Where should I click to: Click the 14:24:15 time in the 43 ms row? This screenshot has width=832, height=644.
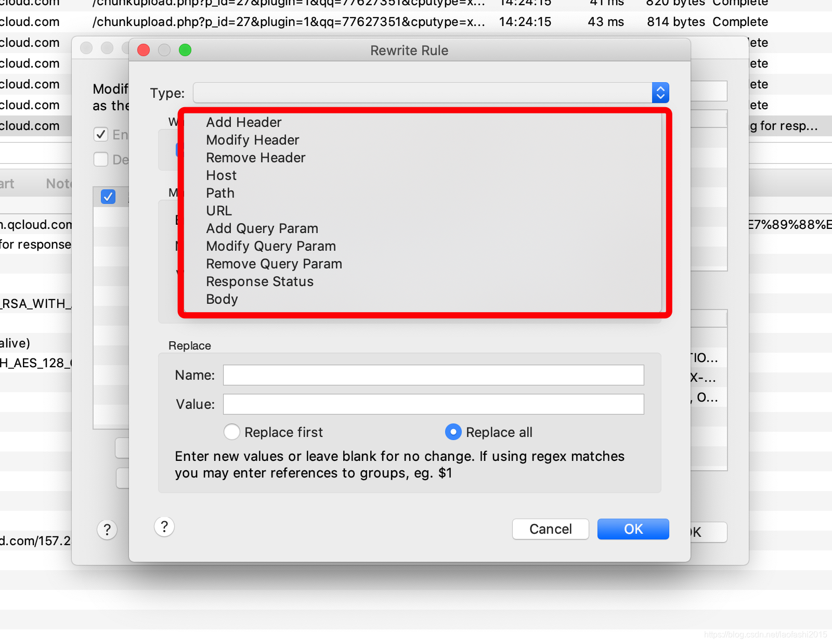point(525,22)
